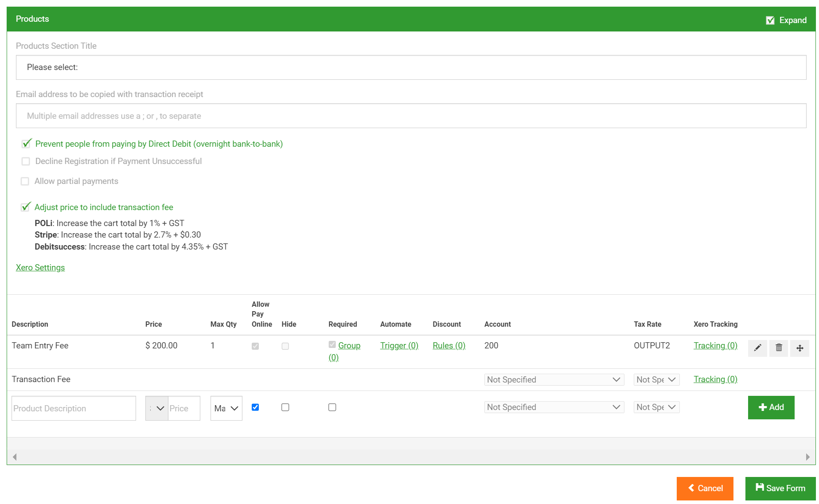Click the $ 200.00 price cell
Screen dimensions: 819x504
click(161, 346)
